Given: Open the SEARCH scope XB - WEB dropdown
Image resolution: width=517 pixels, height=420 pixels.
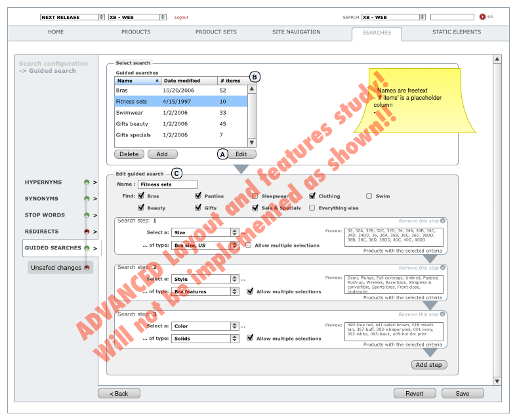Looking at the screenshot, I should (x=394, y=17).
